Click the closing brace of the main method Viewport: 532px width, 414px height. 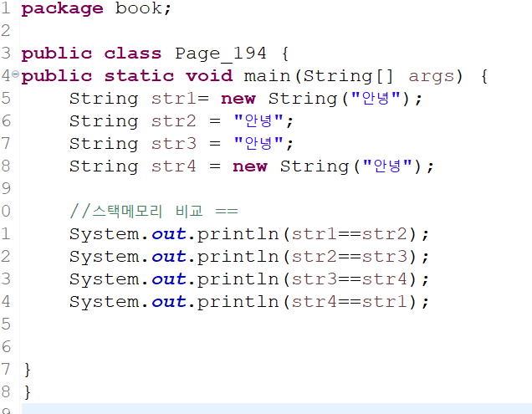[28, 370]
